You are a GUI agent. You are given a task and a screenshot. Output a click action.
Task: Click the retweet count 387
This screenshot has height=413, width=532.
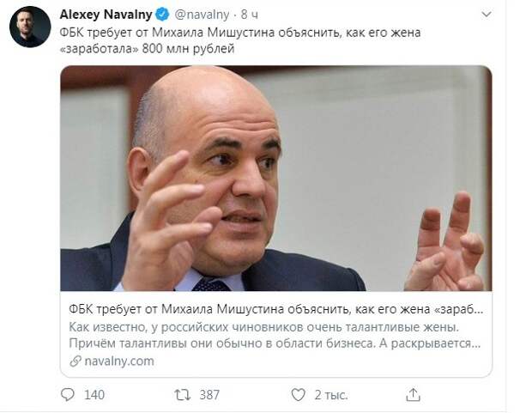(x=209, y=395)
